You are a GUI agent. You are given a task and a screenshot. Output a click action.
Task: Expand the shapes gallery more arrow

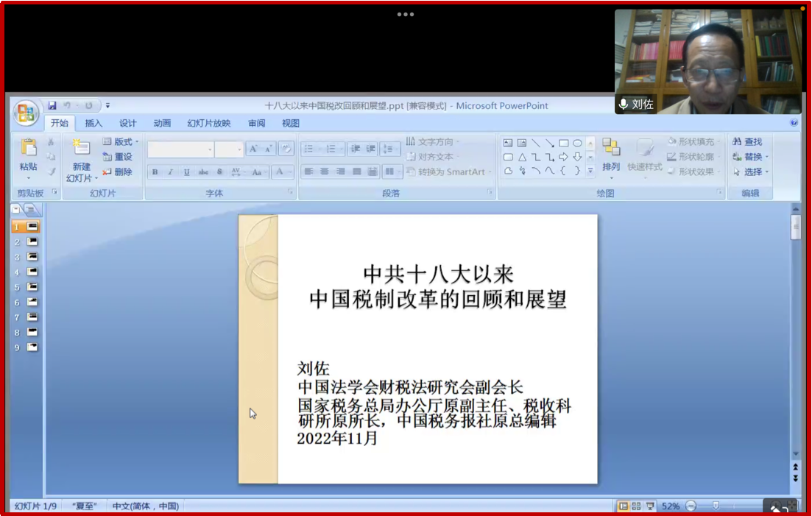coord(590,171)
